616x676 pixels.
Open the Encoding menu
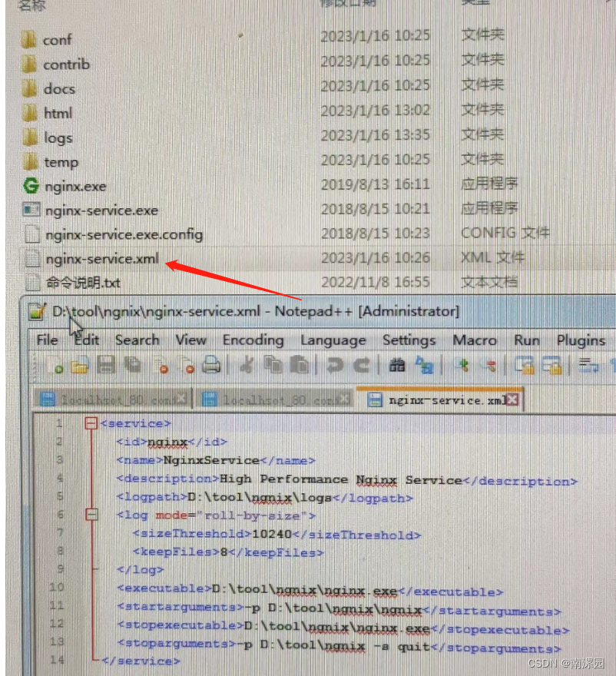point(253,340)
